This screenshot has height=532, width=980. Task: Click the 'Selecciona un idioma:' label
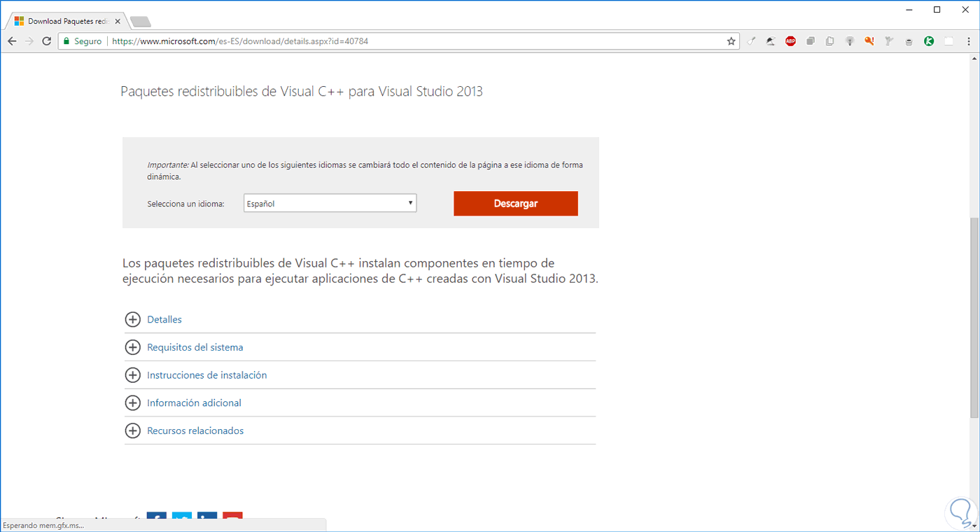(x=185, y=204)
